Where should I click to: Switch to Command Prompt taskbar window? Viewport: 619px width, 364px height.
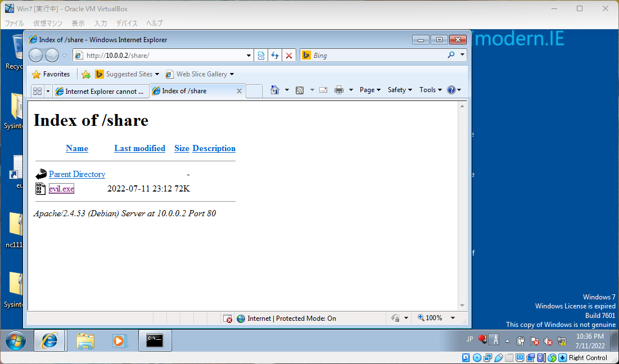coord(155,340)
